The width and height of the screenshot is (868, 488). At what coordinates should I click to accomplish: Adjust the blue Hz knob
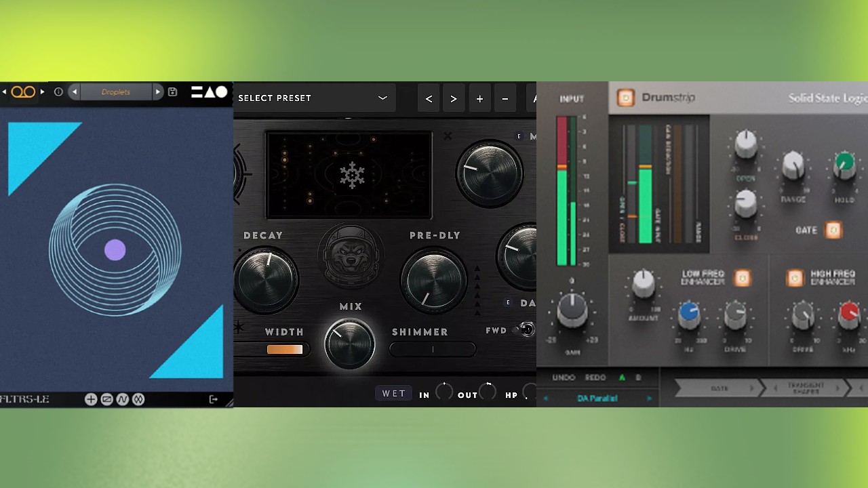(x=689, y=314)
